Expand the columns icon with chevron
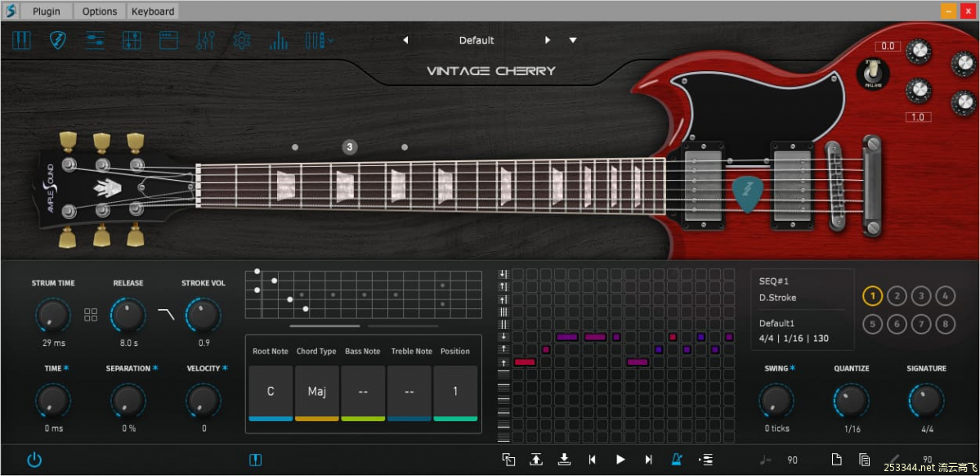This screenshot has height=476, width=980. tap(319, 41)
